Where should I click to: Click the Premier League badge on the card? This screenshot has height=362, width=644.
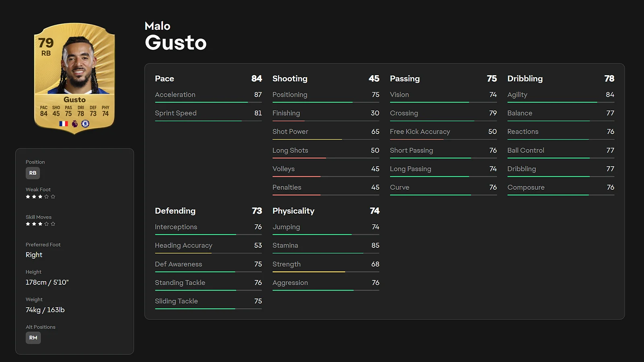pyautogui.click(x=74, y=124)
